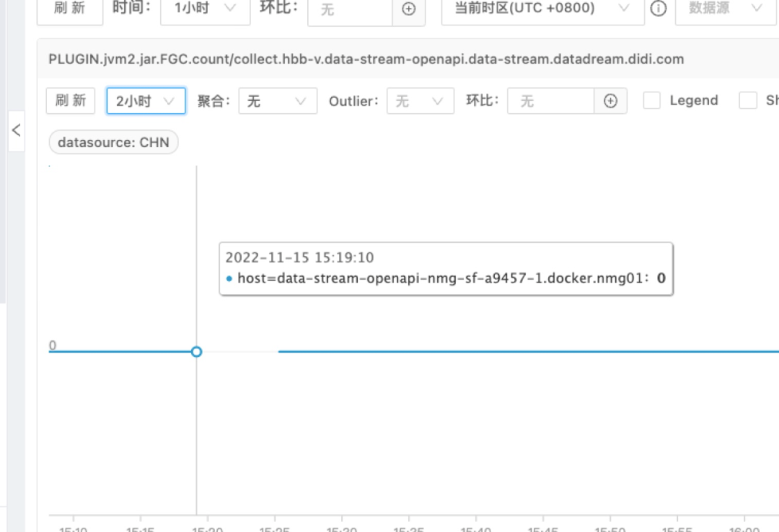779x532 pixels.
Task: Click the plus icon beside the top 环比 field
Action: [408, 9]
